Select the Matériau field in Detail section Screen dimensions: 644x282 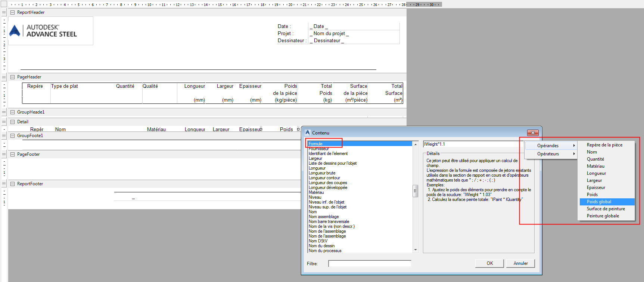click(156, 129)
